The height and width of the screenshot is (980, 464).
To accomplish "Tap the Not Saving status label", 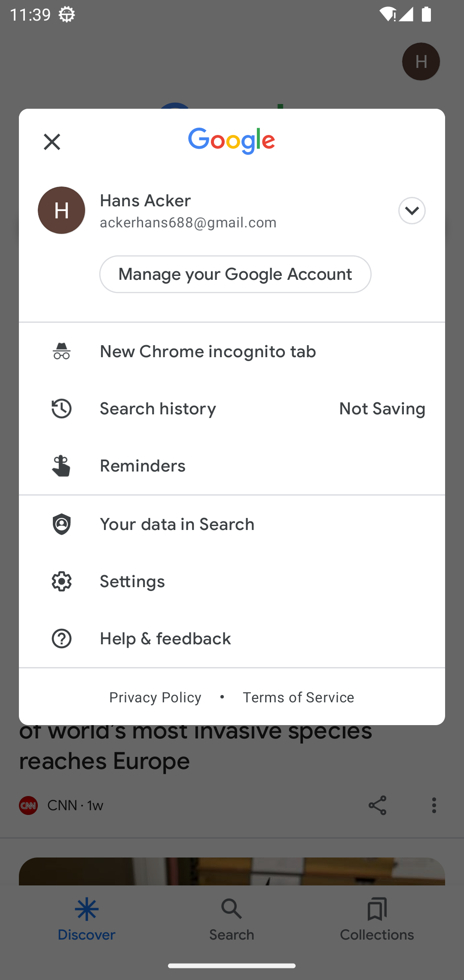I will [x=382, y=408].
